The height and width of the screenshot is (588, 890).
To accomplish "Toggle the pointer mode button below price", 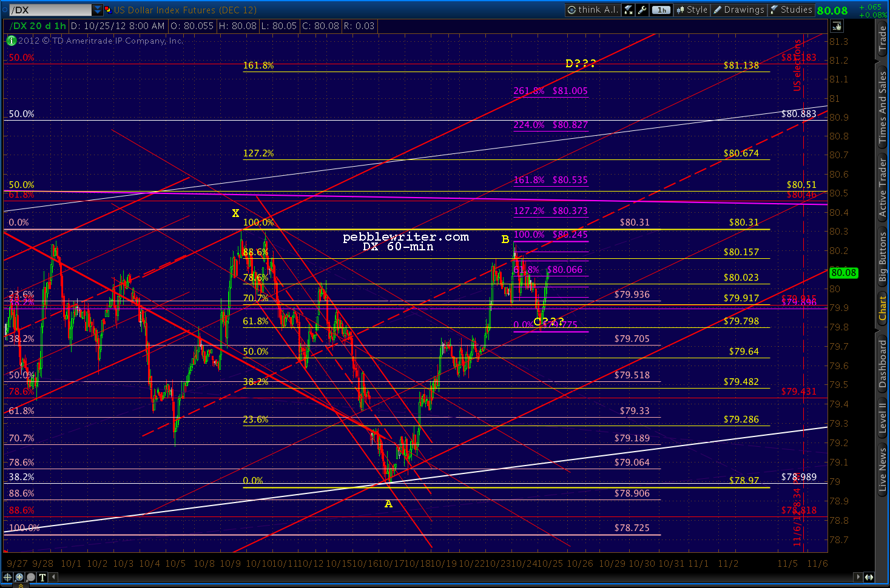I will [x=837, y=26].
